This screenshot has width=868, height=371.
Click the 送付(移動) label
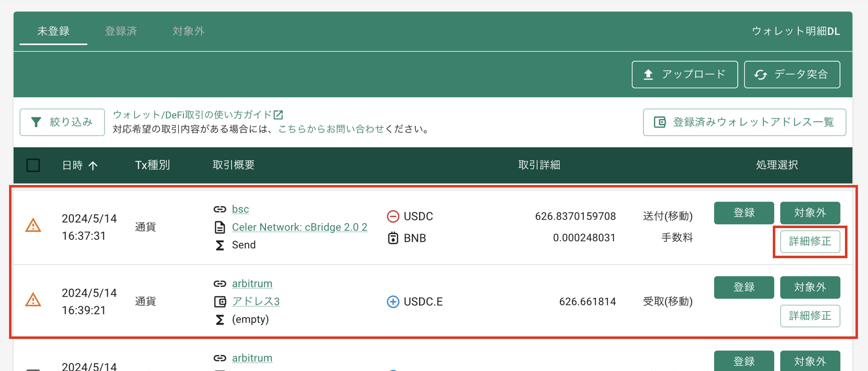coord(668,216)
